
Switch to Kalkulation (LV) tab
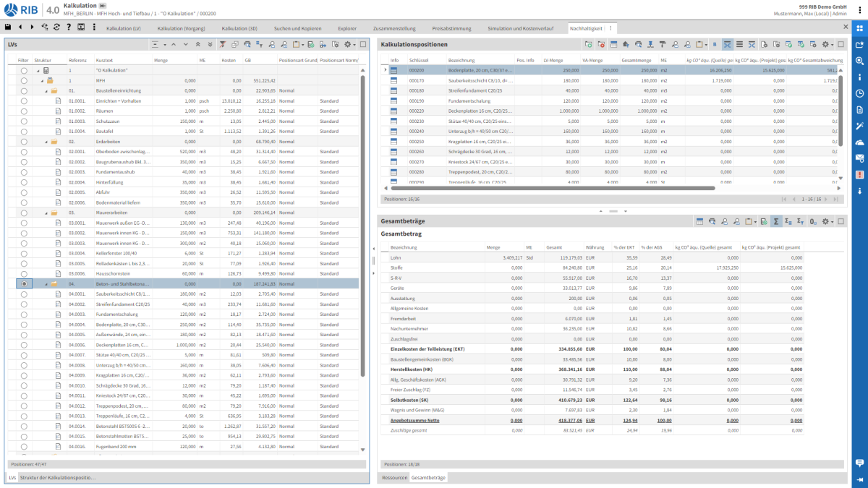[124, 28]
